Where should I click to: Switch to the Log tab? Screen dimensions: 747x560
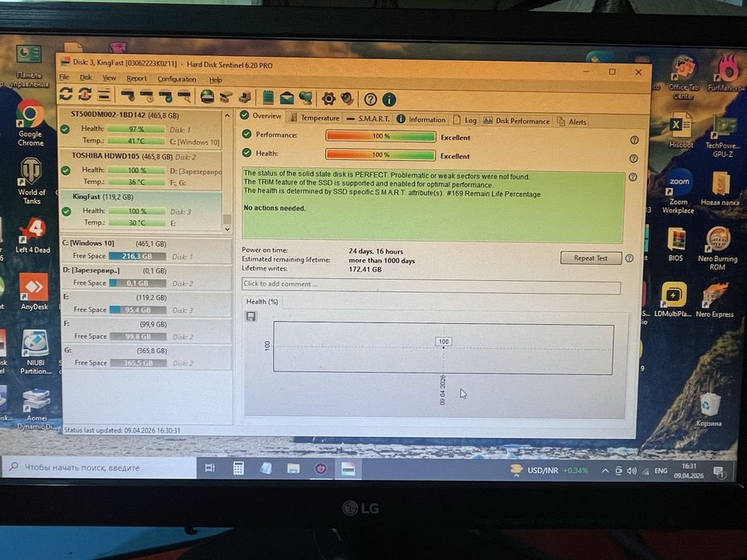point(465,120)
